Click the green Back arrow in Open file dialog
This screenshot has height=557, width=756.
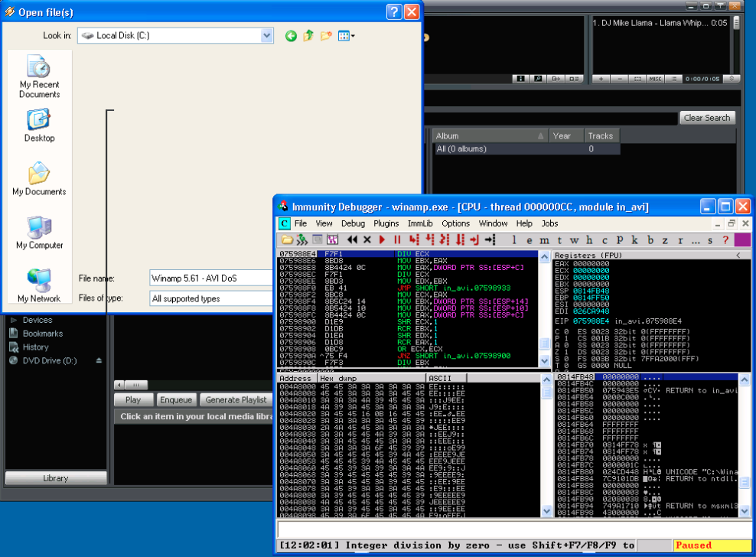(x=291, y=36)
